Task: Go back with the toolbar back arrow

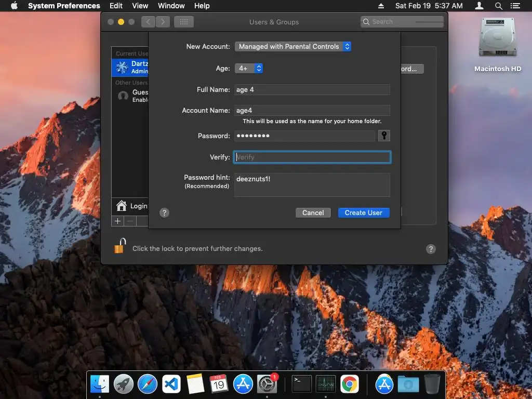Action: coord(148,22)
